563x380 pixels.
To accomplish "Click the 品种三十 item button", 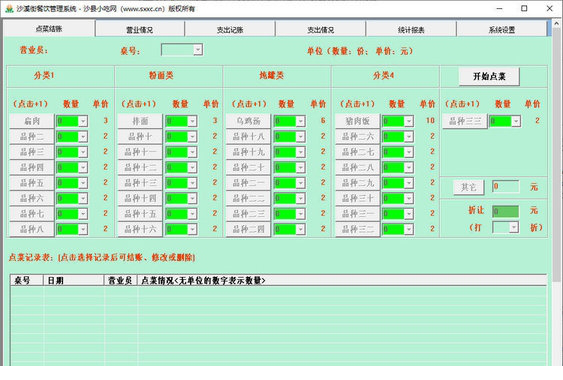I will pyautogui.click(x=358, y=198).
